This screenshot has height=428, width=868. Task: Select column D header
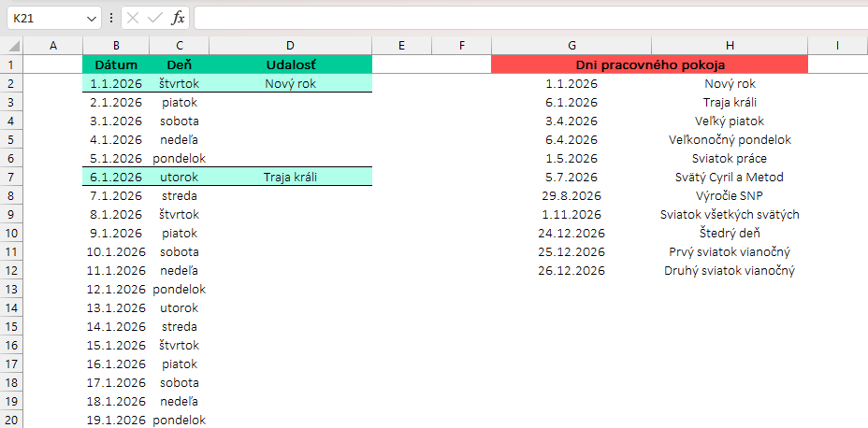290,46
